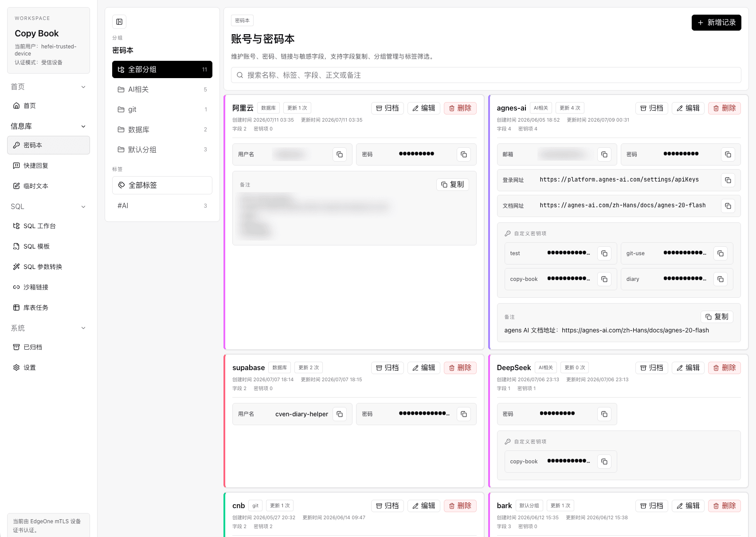Delete the bark record

tap(725, 506)
